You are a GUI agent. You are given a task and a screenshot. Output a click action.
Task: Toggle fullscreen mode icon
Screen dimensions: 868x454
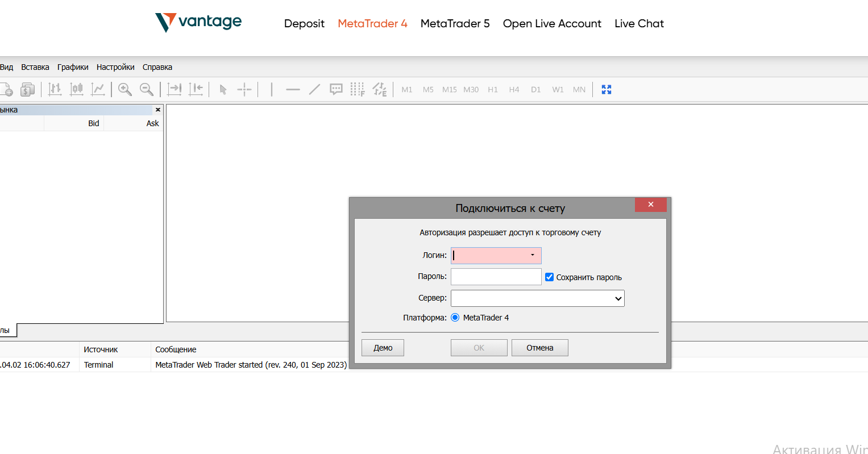click(x=607, y=89)
